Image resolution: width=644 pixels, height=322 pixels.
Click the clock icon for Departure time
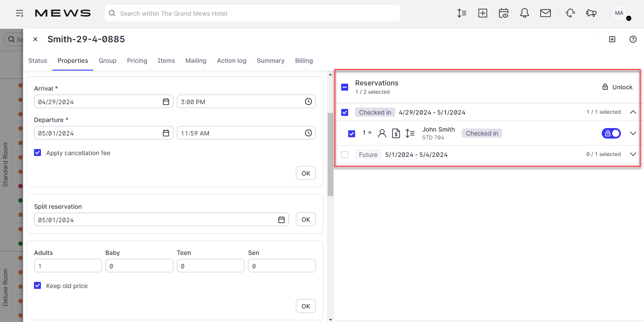pyautogui.click(x=308, y=133)
